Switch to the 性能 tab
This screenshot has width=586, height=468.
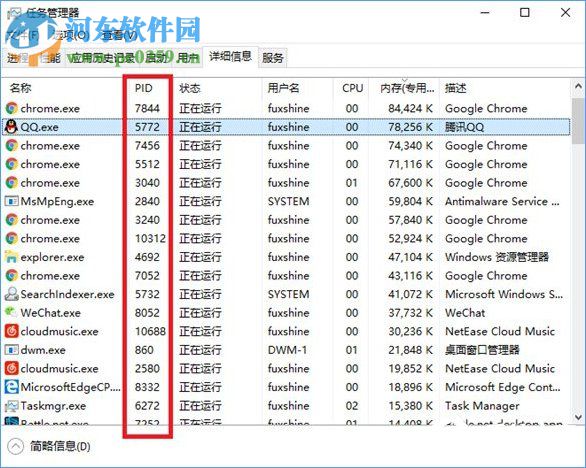[x=51, y=58]
